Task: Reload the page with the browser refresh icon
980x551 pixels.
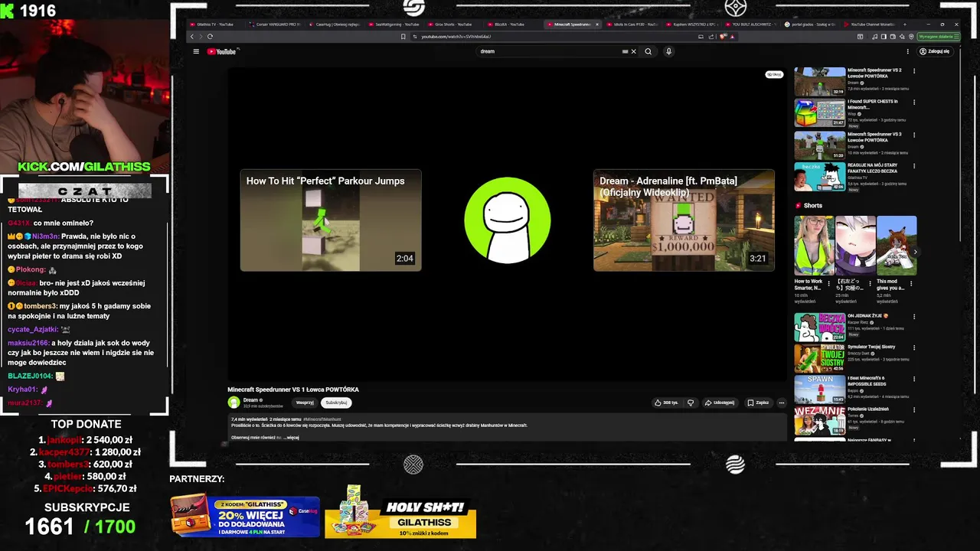Action: coord(210,36)
